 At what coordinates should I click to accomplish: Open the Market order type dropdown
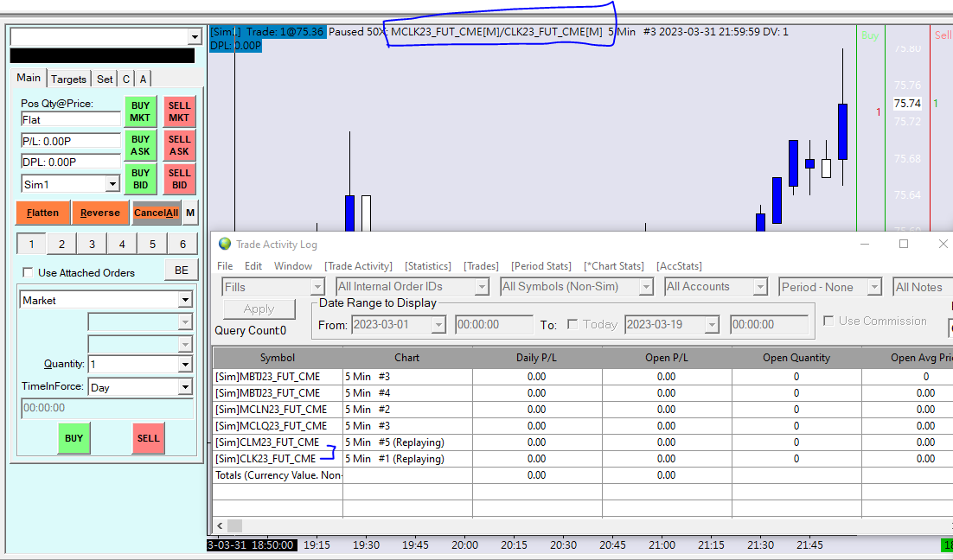(184, 300)
